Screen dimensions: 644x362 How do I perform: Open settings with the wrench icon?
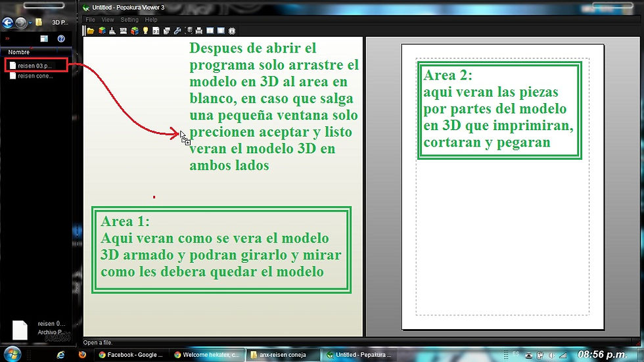coord(177,31)
